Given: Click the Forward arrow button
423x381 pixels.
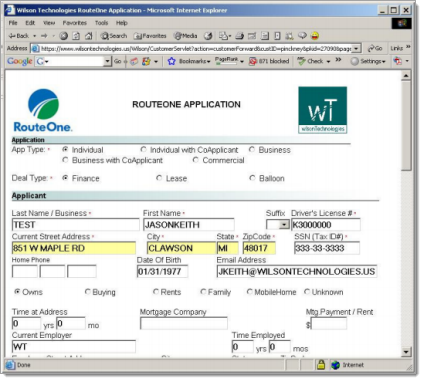Looking at the screenshot, I should [44, 36].
